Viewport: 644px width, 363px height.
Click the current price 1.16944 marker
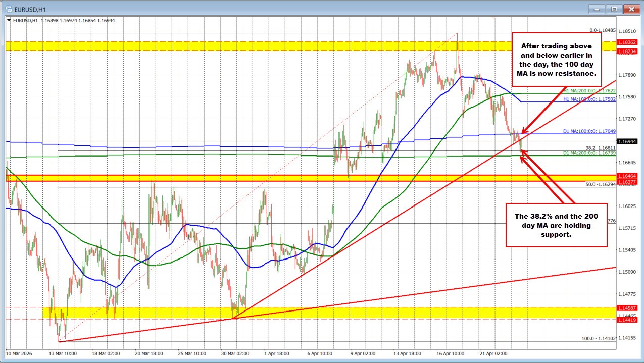pos(628,142)
